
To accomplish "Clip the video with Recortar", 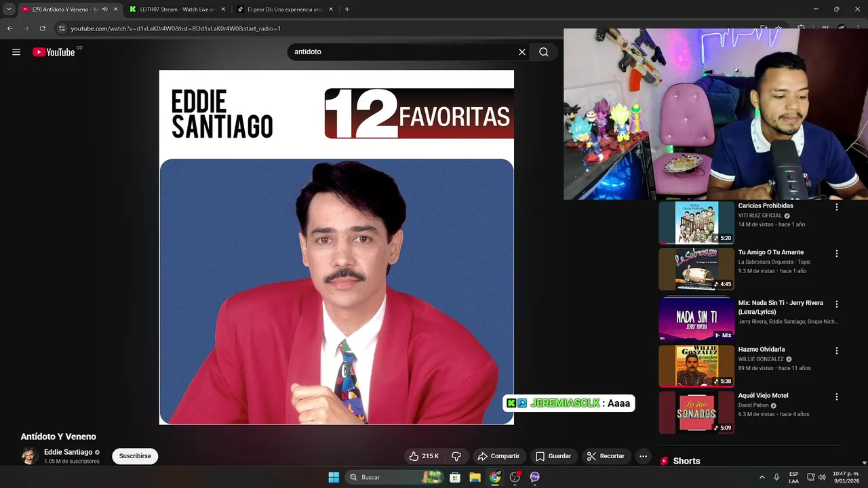I will click(x=606, y=456).
